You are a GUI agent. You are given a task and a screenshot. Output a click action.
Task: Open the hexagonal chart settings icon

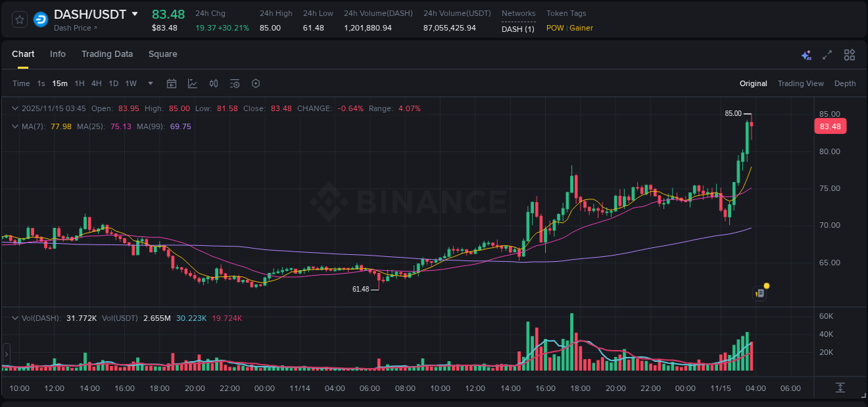click(x=256, y=83)
